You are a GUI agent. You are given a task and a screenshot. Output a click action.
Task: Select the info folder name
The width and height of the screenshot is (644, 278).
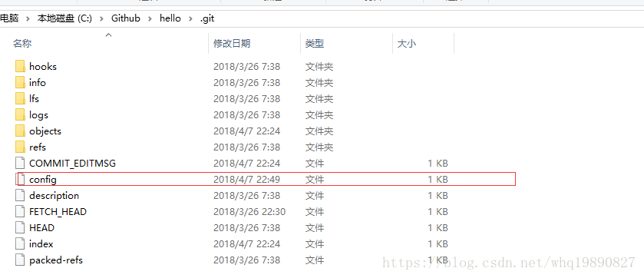point(38,82)
